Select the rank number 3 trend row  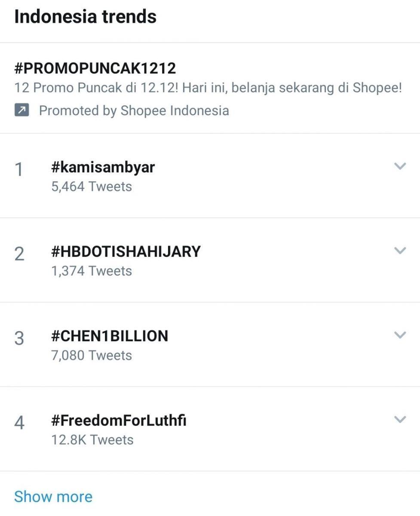(210, 344)
